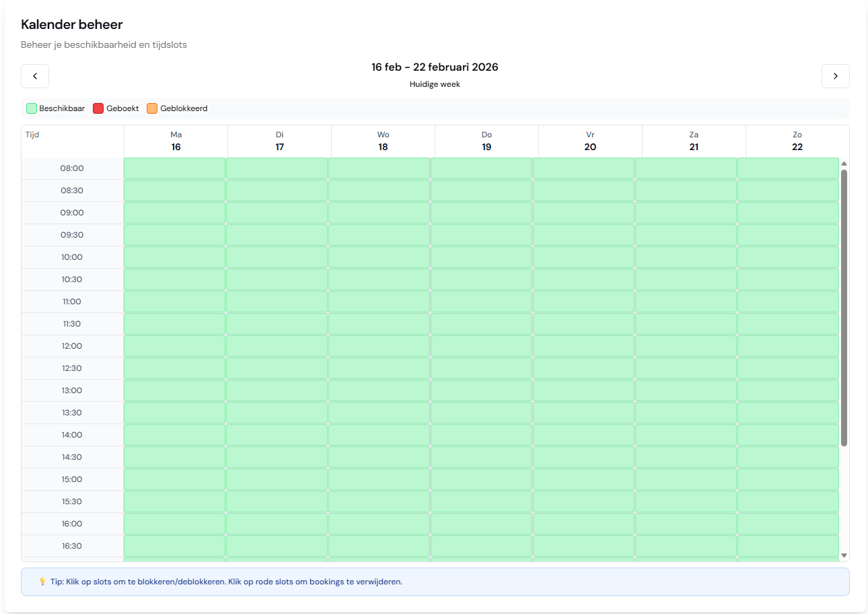Screen dimensions: 868x614
Task: Block the Saturday 11:00 time slot
Action: click(687, 301)
